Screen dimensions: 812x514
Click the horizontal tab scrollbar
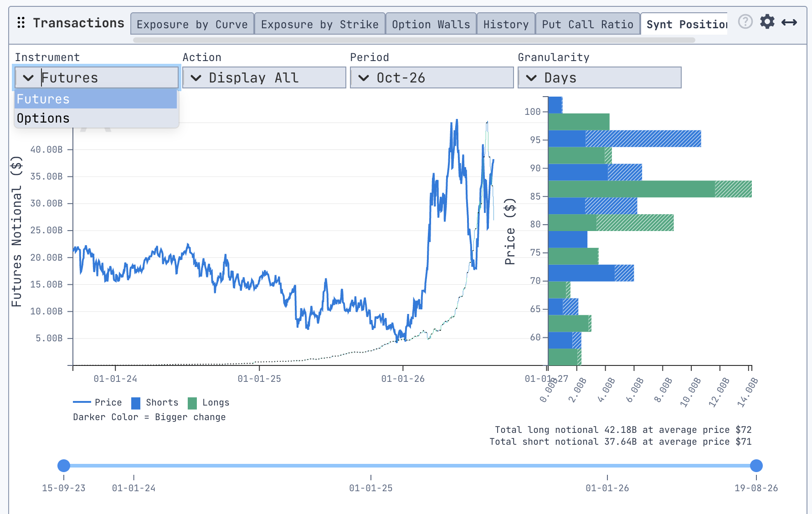[414, 40]
